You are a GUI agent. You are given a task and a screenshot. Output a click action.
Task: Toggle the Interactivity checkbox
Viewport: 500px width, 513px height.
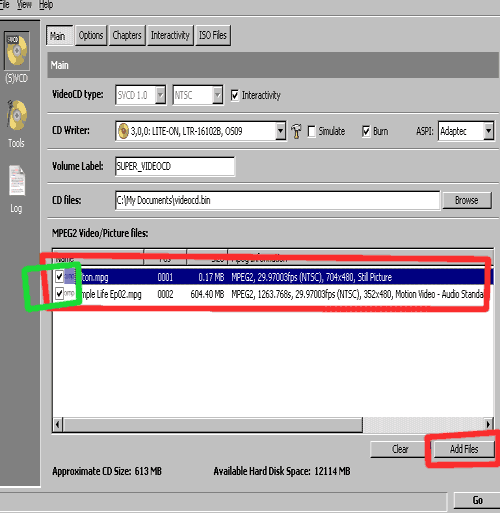point(235,95)
